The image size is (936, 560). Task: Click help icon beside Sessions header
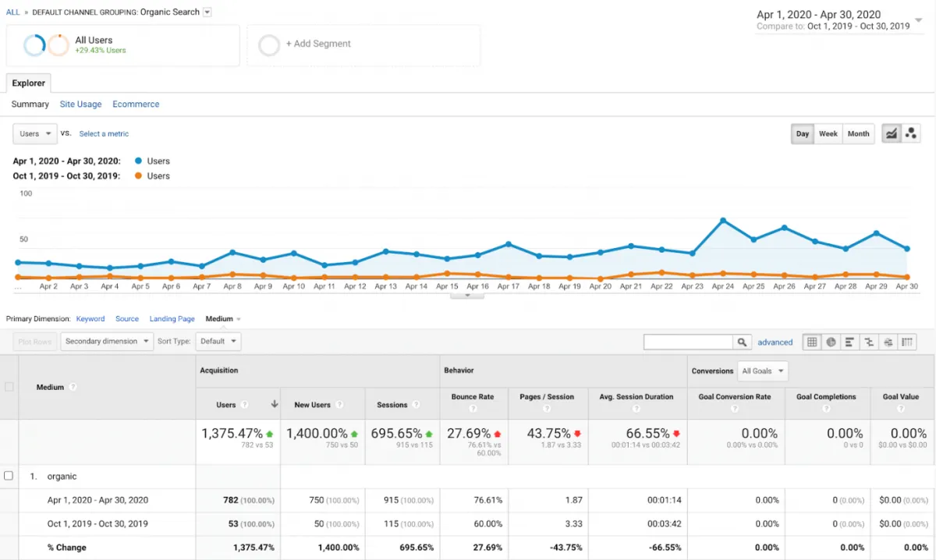coord(416,405)
